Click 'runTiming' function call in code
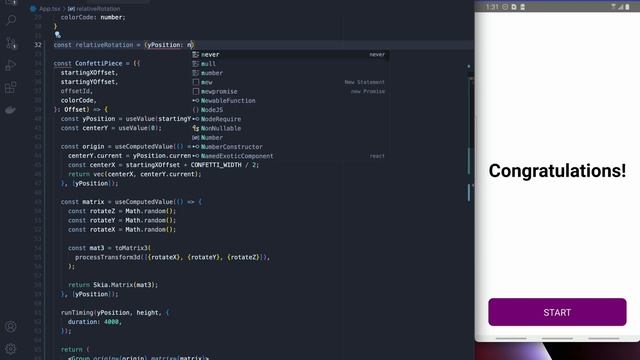Viewport: 640px width, 360px height. [77, 313]
